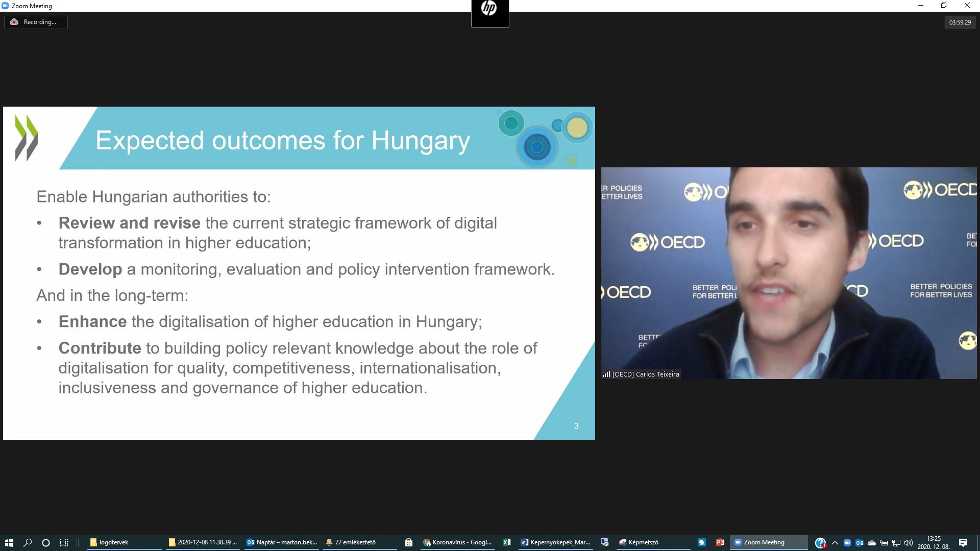This screenshot has width=980, height=551.
Task: Switch to the Képmetsző taskbar window
Action: [x=639, y=542]
